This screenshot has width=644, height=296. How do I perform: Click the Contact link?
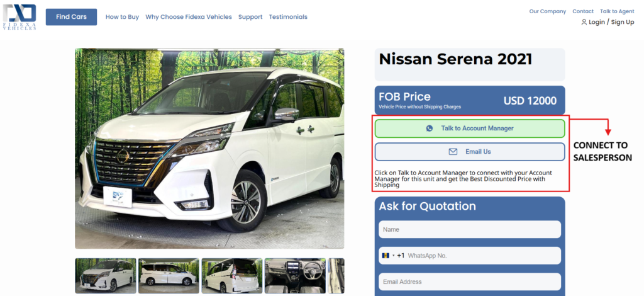click(x=583, y=11)
